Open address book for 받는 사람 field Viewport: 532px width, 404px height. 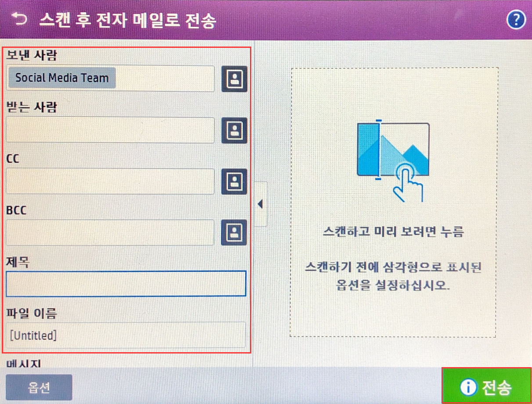pos(234,130)
